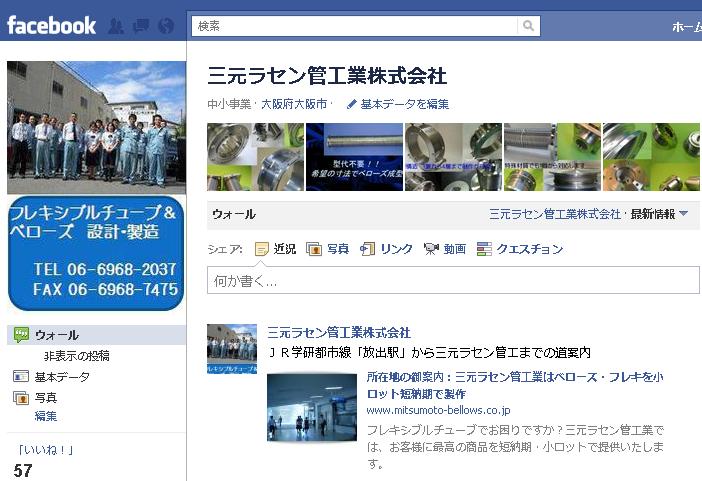Click the ウォール heading in the wall bar
This screenshot has width=702, height=481.
(x=234, y=214)
